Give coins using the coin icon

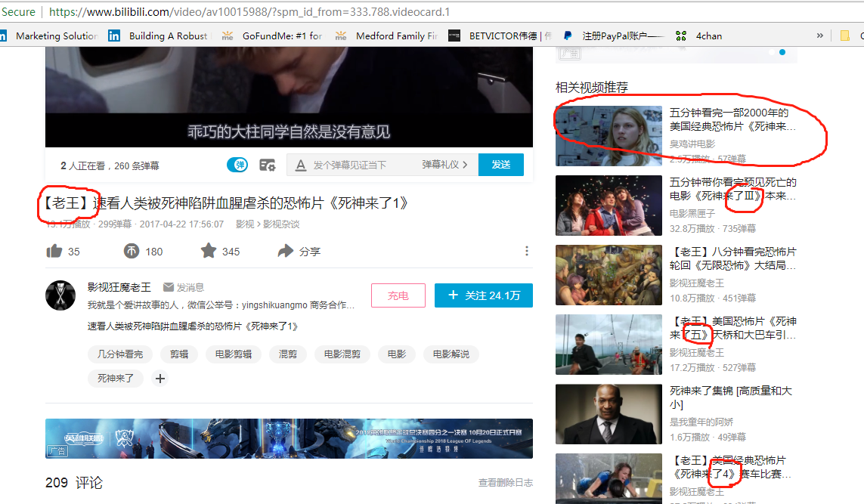pos(131,251)
